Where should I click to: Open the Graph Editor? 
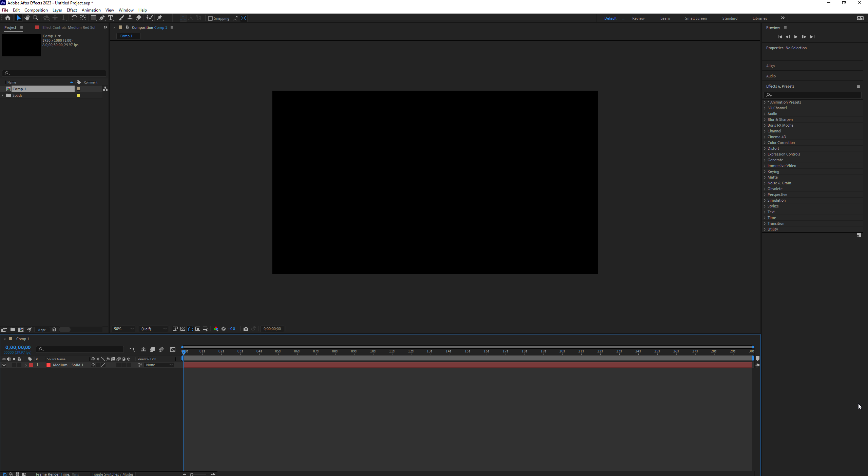click(x=172, y=349)
